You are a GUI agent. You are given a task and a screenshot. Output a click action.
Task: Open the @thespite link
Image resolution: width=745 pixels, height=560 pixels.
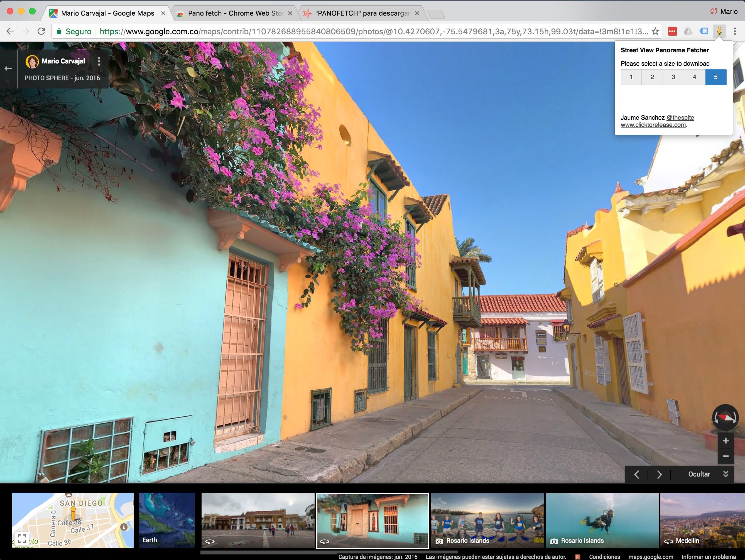coord(680,117)
